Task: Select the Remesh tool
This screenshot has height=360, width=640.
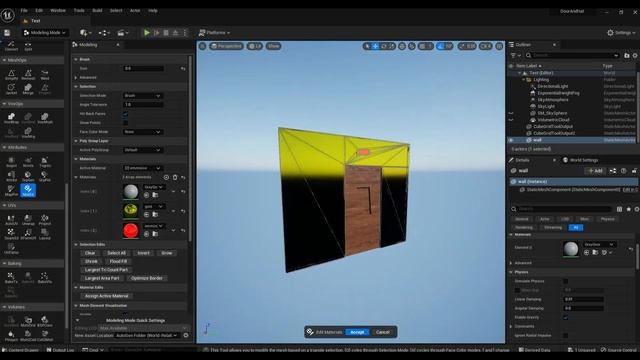Action: tap(28, 75)
